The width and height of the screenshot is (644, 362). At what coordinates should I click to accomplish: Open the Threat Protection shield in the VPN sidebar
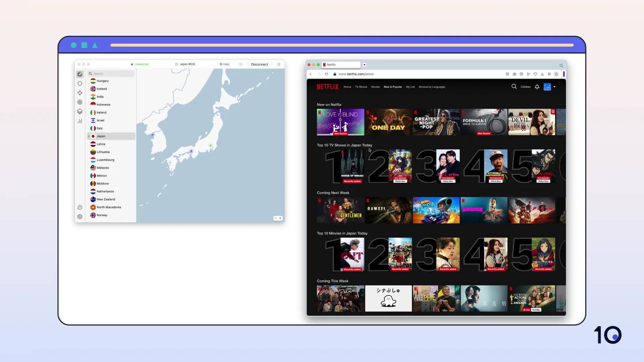80,83
